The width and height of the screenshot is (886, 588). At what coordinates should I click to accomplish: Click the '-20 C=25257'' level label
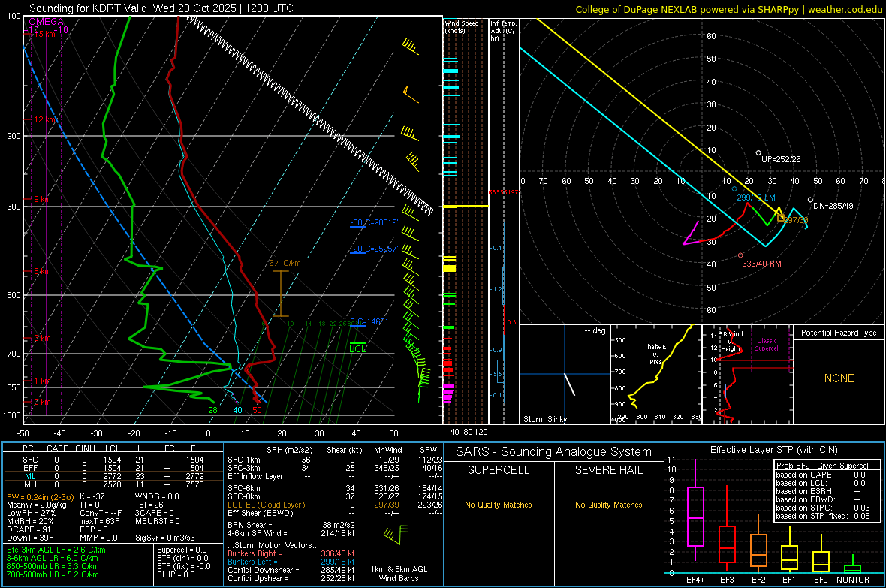pos(374,249)
